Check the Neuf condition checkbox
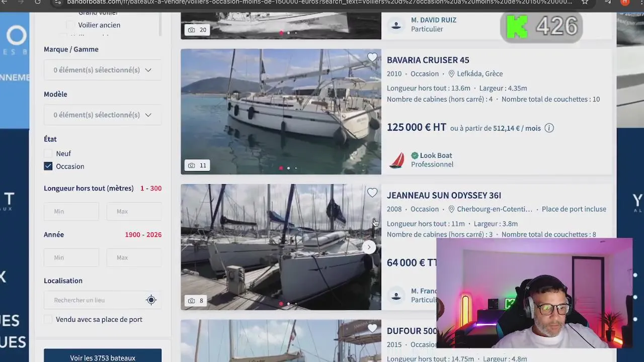The width and height of the screenshot is (644, 362). [48, 153]
